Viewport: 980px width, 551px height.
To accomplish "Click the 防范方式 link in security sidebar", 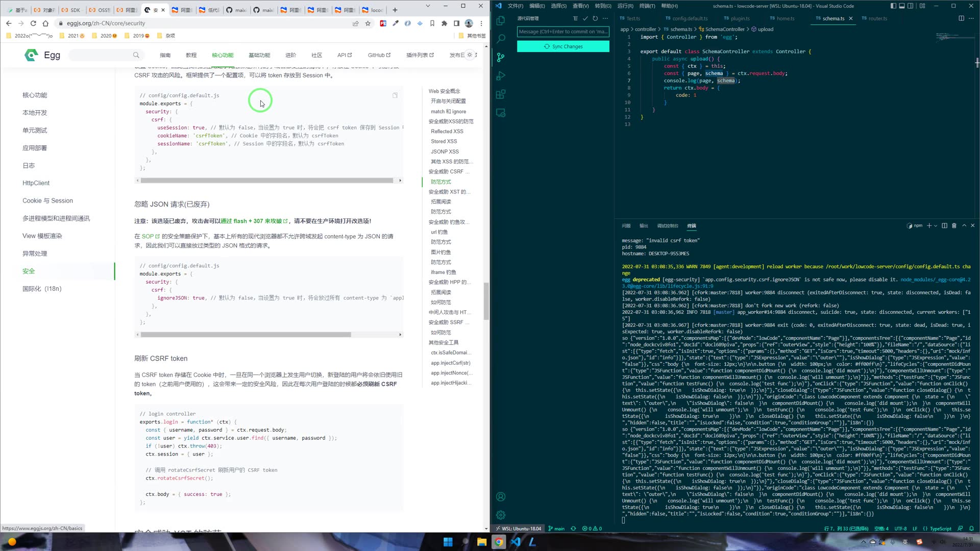I will (x=442, y=182).
